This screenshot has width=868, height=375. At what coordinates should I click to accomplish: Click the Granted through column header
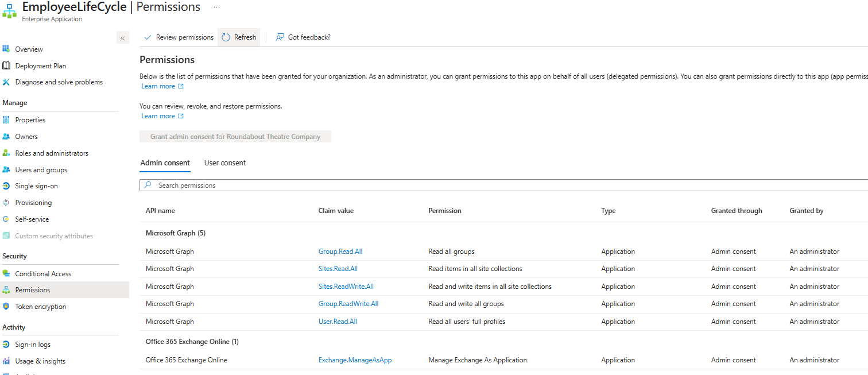click(x=737, y=211)
